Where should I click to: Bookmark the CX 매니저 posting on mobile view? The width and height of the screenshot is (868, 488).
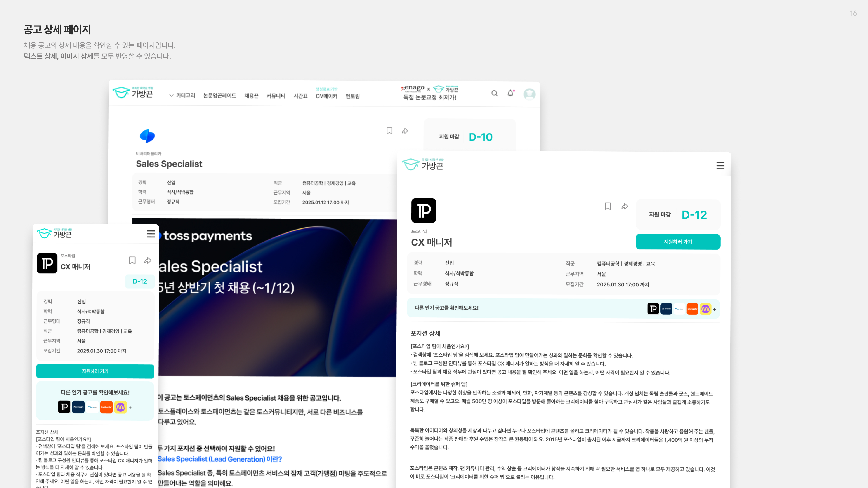[132, 260]
